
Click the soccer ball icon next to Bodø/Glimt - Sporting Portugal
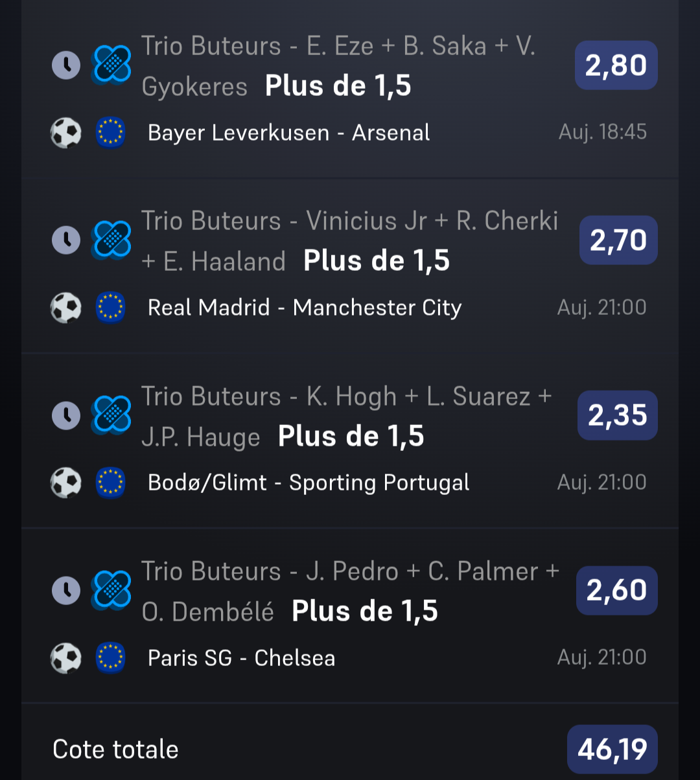click(x=66, y=483)
